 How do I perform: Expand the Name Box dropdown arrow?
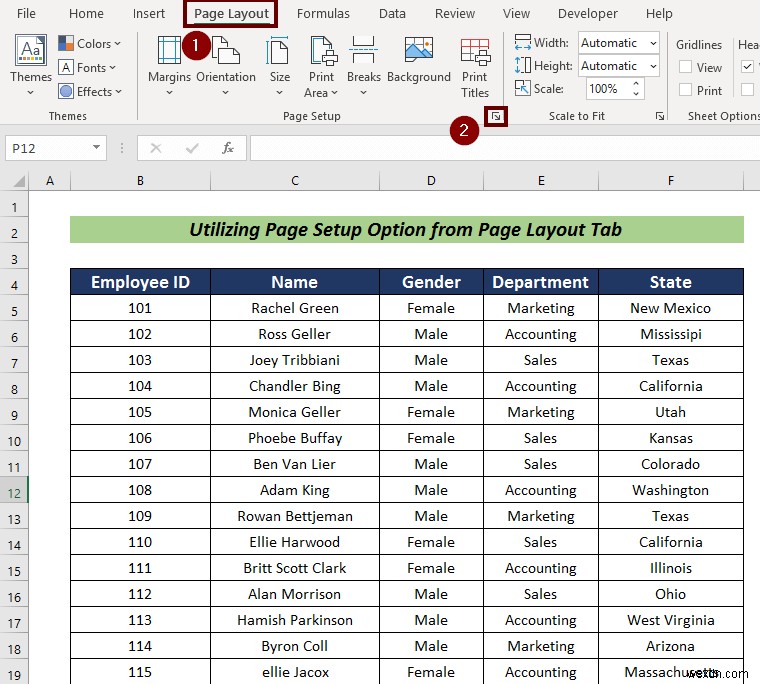[x=96, y=147]
